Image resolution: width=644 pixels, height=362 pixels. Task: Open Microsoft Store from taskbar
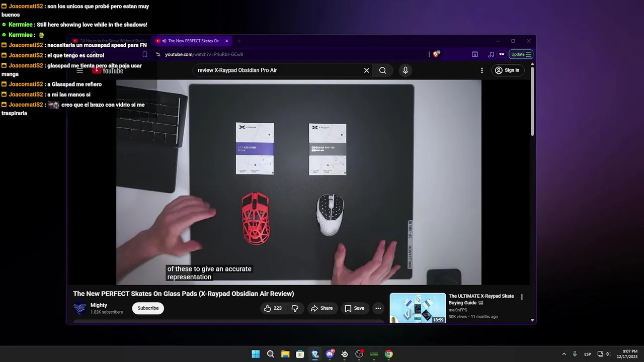coord(300,354)
